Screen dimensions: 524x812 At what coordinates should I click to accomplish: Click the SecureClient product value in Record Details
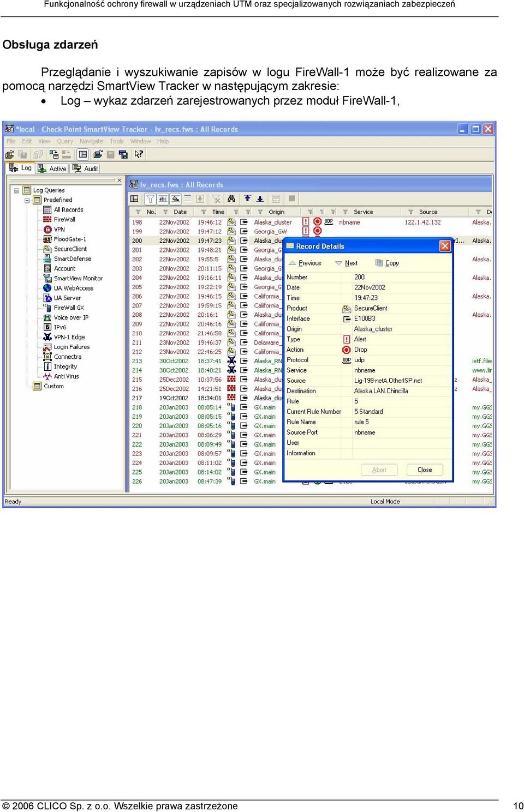pos(371,309)
